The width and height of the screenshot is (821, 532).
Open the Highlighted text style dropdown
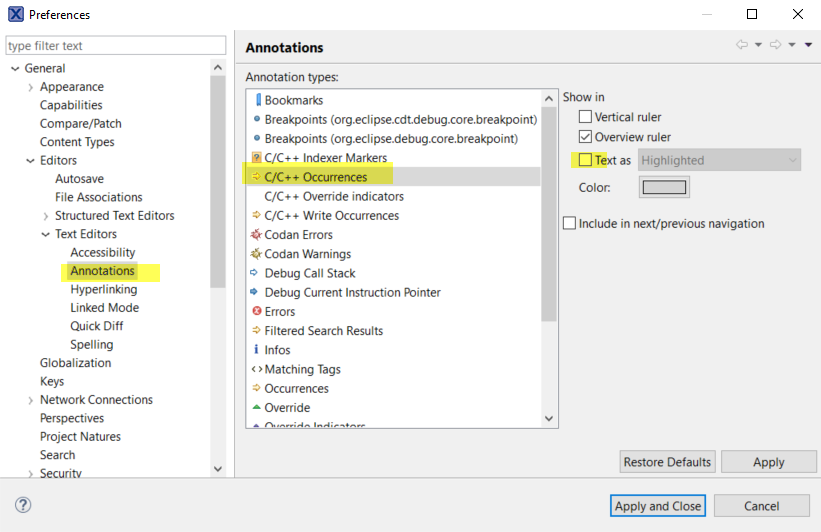[x=719, y=160]
